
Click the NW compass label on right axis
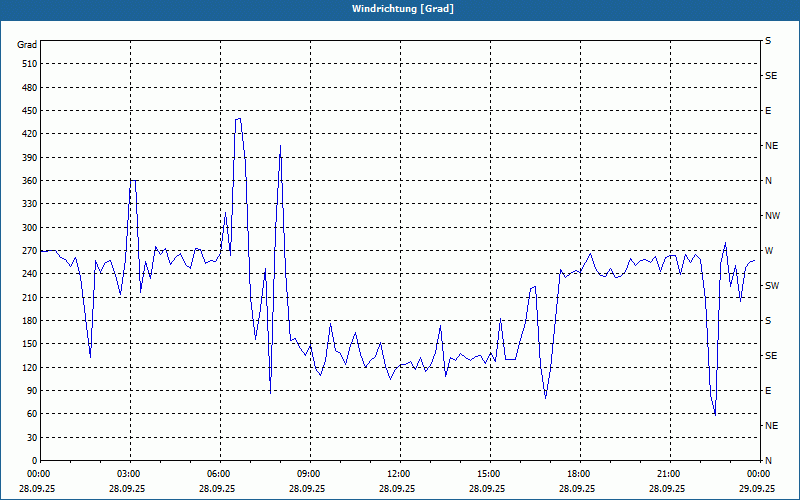point(772,216)
